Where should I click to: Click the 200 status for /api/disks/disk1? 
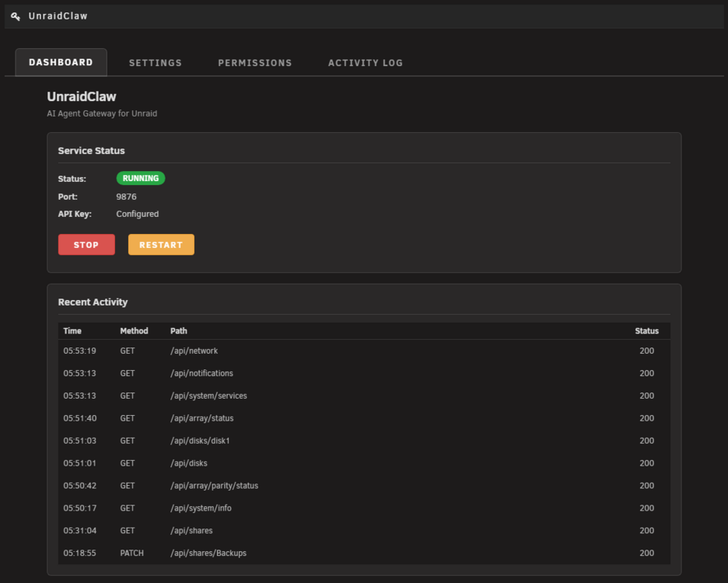tap(647, 441)
